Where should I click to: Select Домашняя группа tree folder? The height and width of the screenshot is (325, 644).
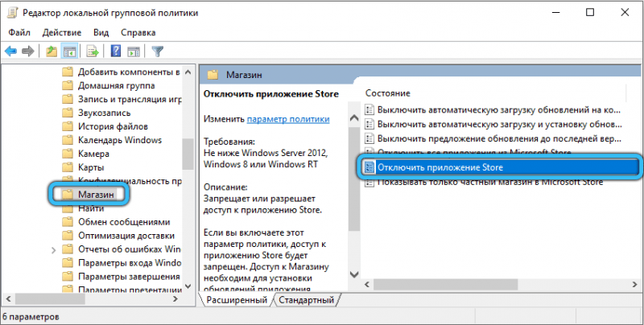(x=109, y=85)
